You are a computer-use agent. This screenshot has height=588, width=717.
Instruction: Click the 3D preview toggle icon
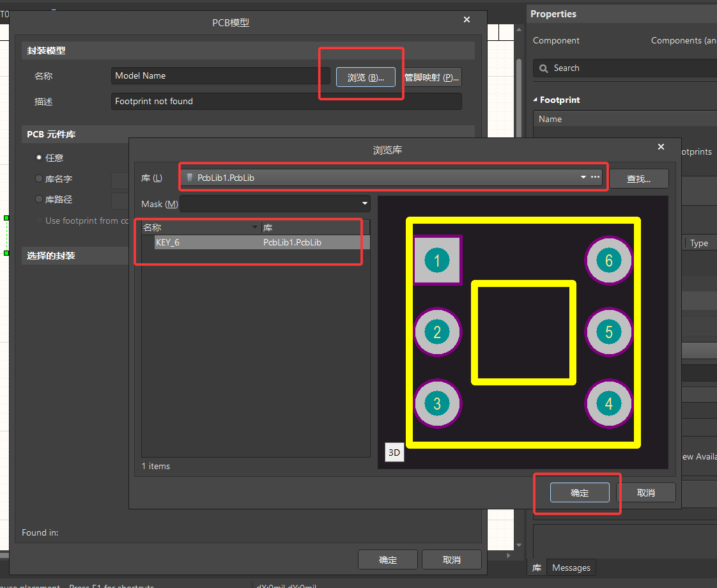(x=394, y=452)
